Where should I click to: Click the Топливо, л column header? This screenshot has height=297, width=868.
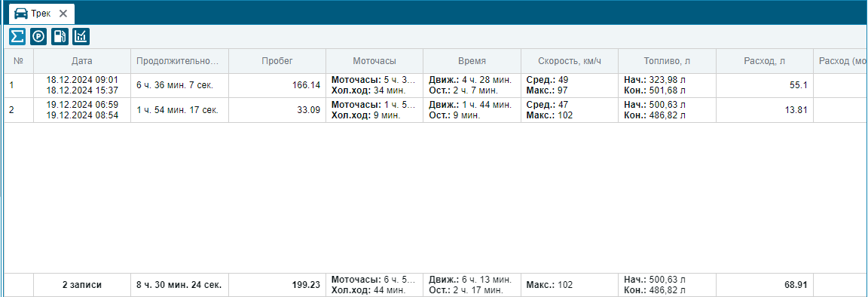click(667, 61)
